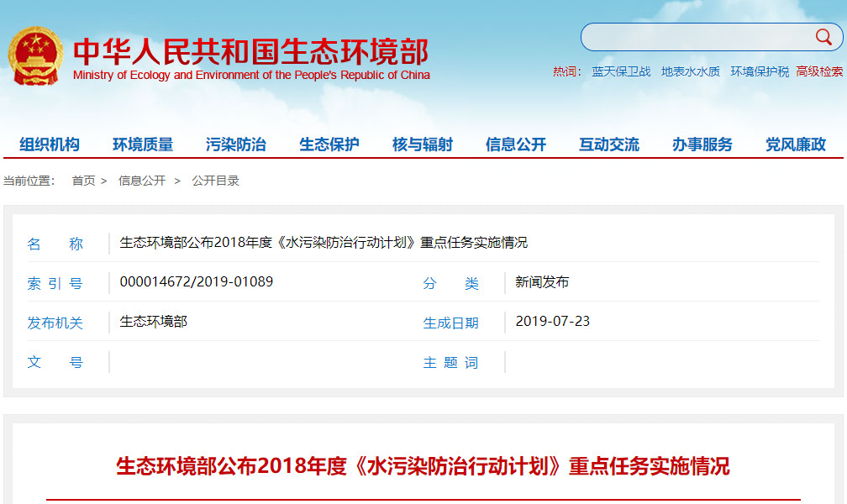Go to 首页 in the breadcrumb
Viewport: 847px width, 504px height.
(83, 181)
